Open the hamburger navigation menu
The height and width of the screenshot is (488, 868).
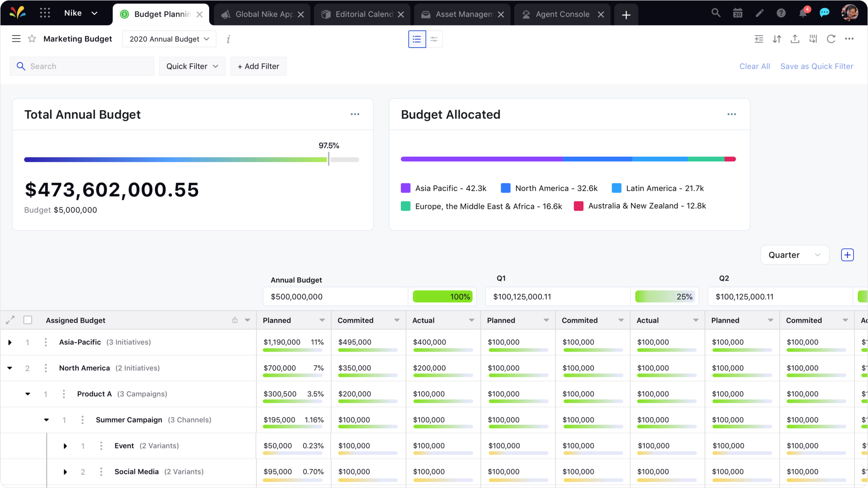coord(16,39)
